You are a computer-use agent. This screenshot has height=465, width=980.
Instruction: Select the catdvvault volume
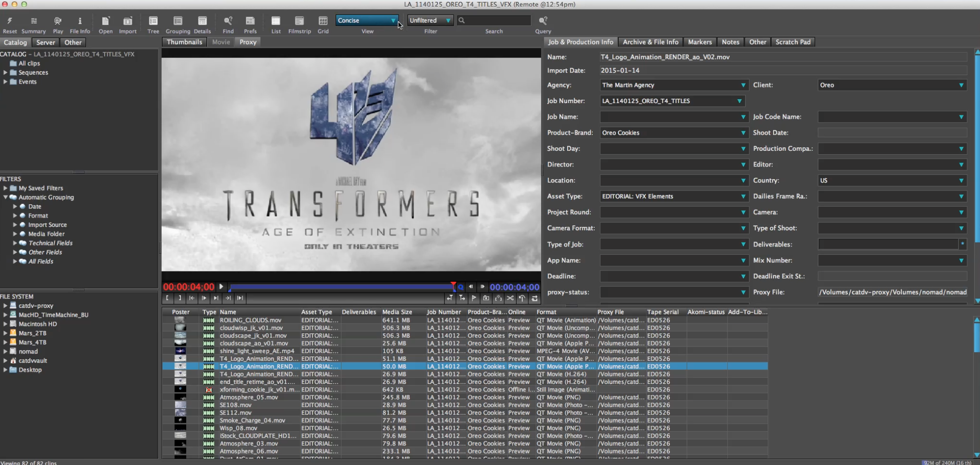pos(32,361)
